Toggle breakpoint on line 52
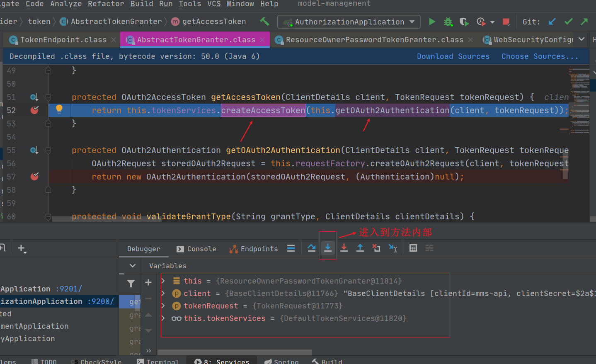The height and width of the screenshot is (364, 596). point(34,110)
